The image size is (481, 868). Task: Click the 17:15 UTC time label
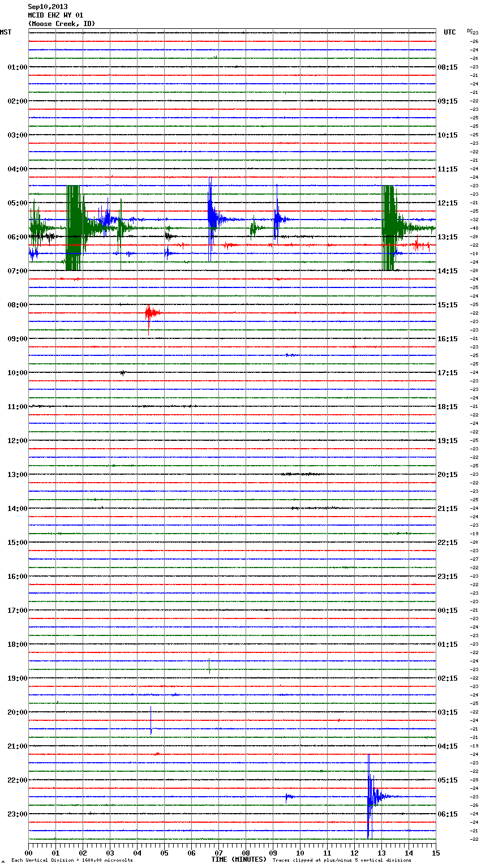click(x=448, y=372)
